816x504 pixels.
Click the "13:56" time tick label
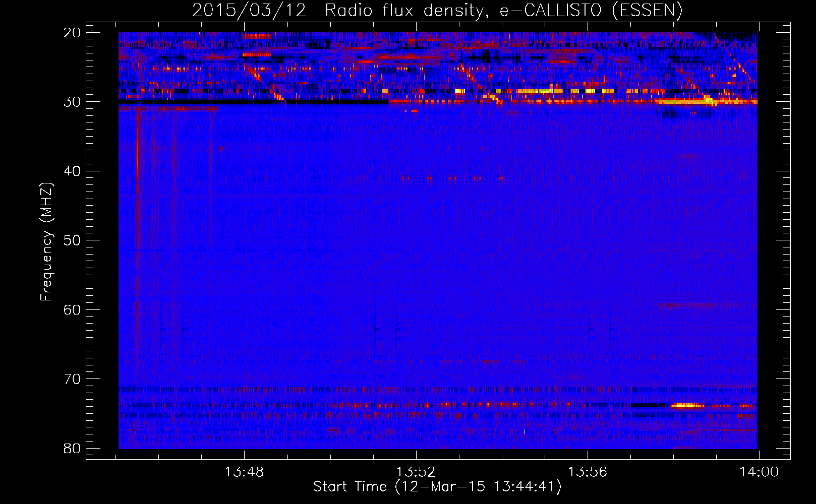(588, 472)
